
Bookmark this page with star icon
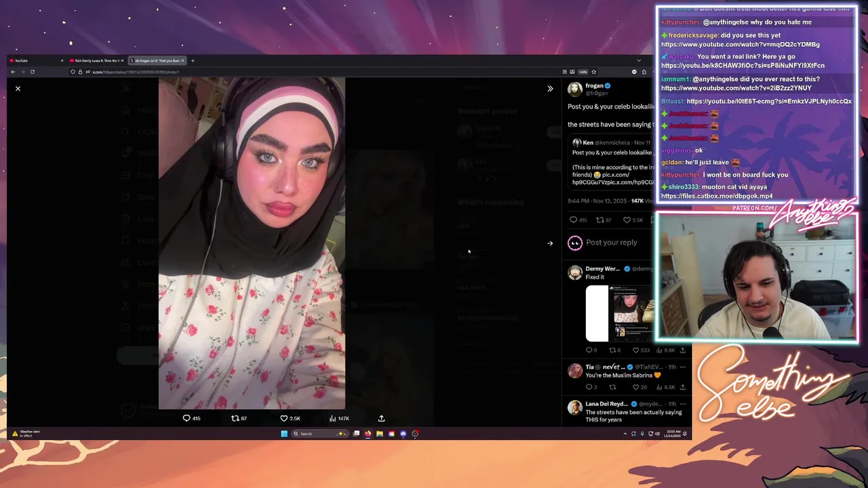coord(593,72)
